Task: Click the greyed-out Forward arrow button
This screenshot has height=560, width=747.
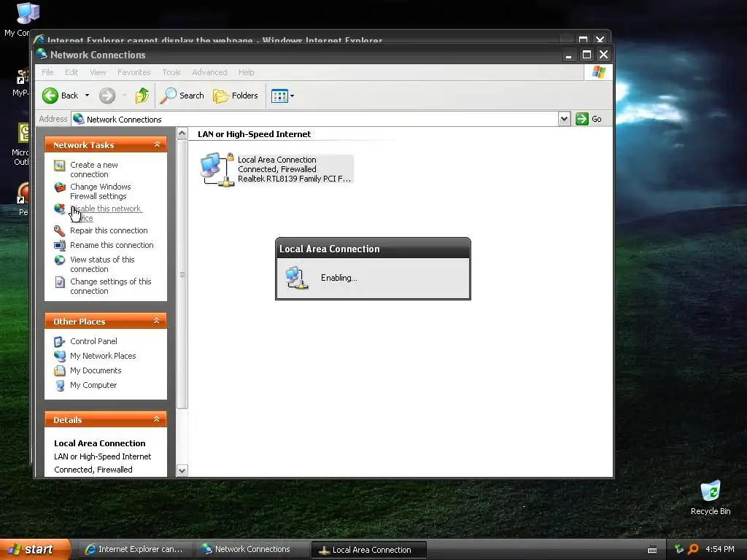Action: [x=107, y=96]
